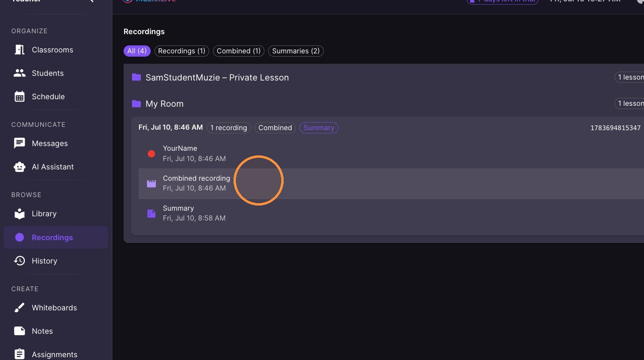Filter list by Recordings (1) chip
Screen dimensions: 644x360
coord(182,51)
